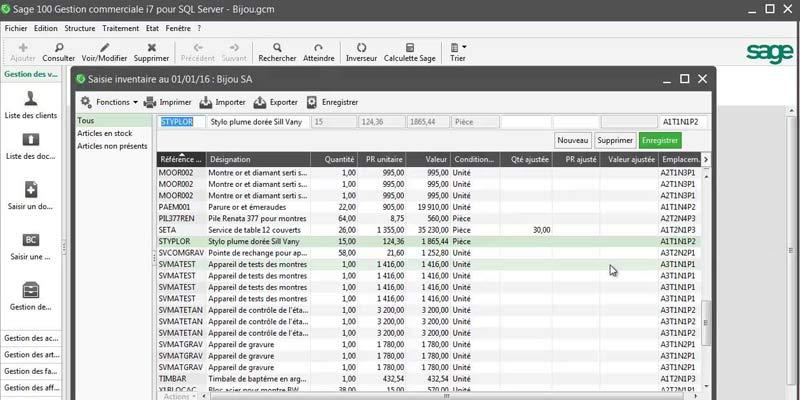Screen dimensions: 800x400
Task: Click the 30,00 adjusted quantity cell
Action: click(526, 230)
